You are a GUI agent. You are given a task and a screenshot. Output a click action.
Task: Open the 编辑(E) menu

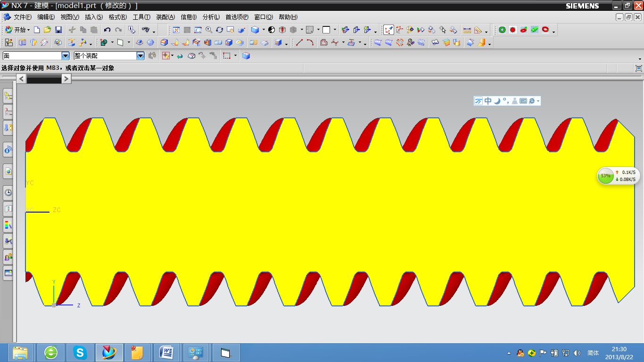(46, 17)
